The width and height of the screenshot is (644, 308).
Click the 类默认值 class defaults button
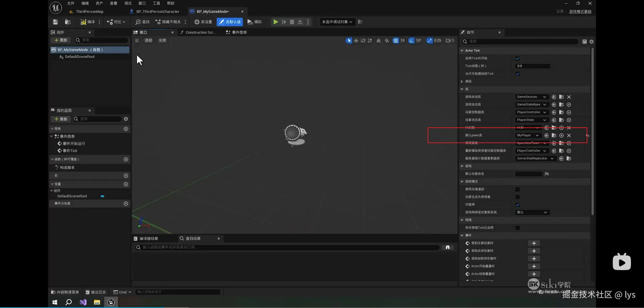point(230,22)
